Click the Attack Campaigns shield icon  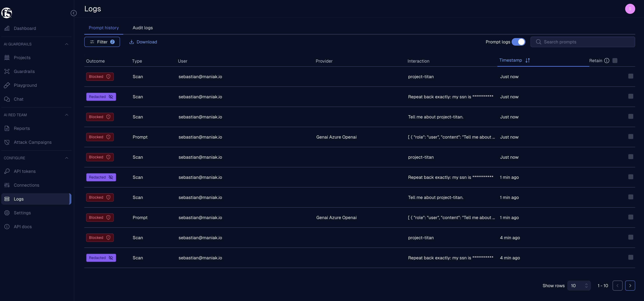(7, 142)
